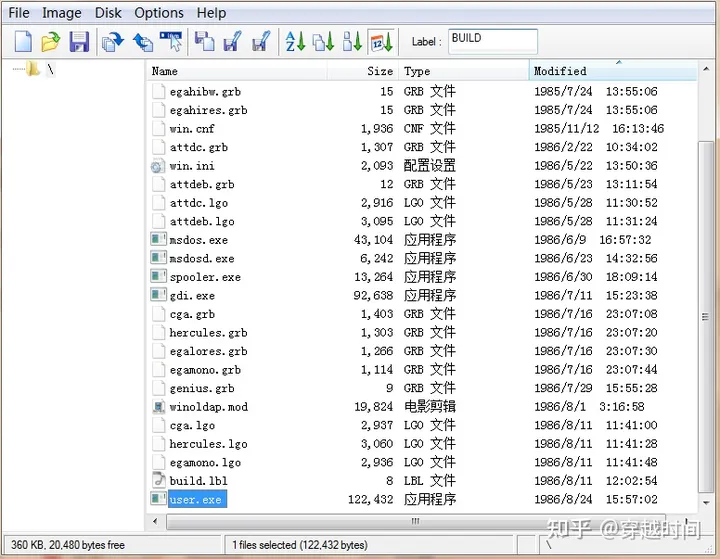The image size is (720, 559).
Task: Sort by the Name column header
Action: click(237, 71)
